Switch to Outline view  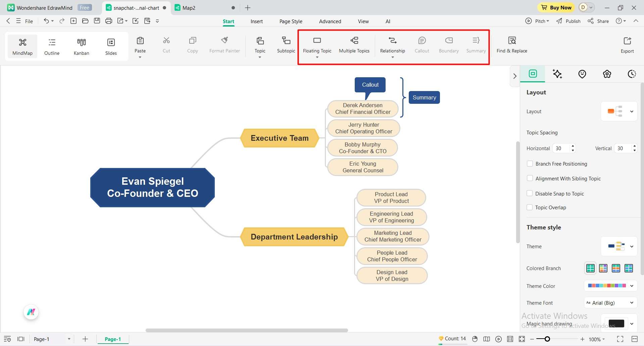point(52,46)
